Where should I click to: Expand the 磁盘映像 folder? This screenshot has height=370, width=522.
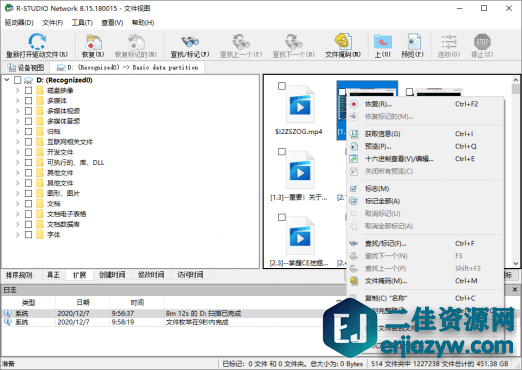tap(18, 90)
